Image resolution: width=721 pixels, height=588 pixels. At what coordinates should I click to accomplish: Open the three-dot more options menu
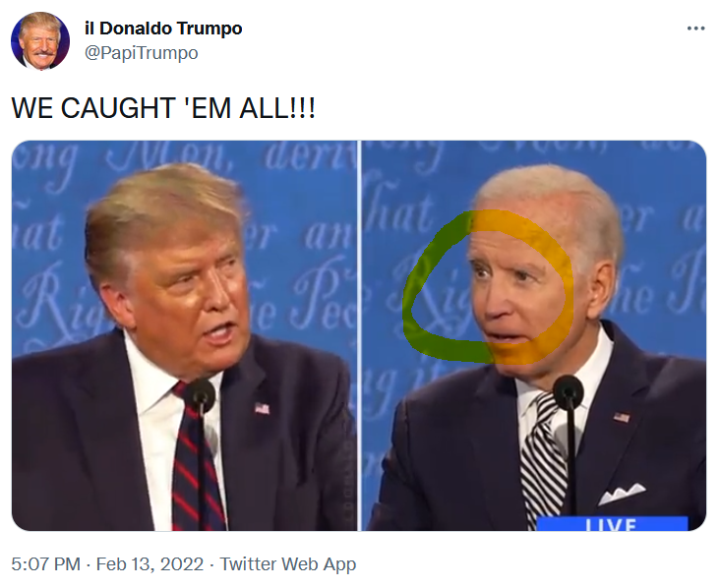pyautogui.click(x=695, y=29)
